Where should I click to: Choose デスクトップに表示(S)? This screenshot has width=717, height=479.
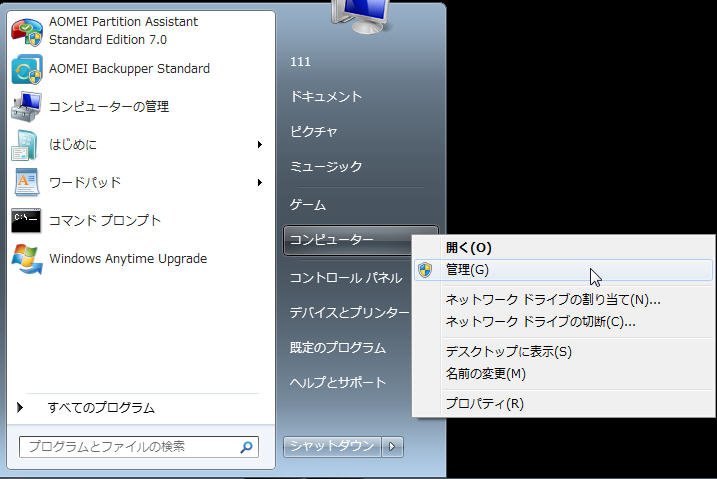click(x=562, y=351)
